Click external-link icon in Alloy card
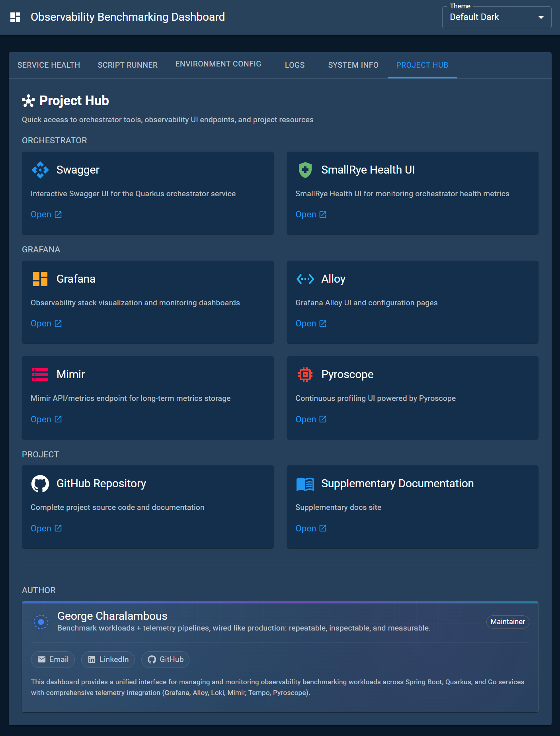The height and width of the screenshot is (736, 560). pos(323,324)
